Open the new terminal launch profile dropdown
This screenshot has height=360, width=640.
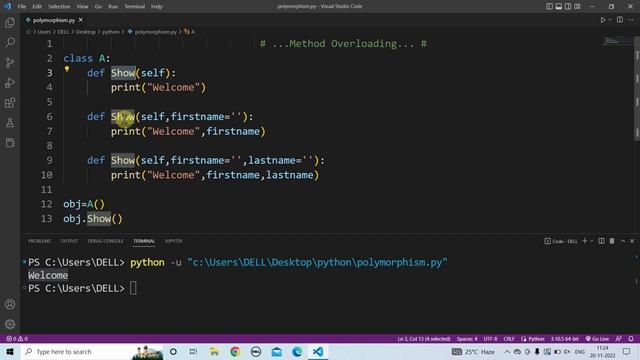tap(591, 241)
